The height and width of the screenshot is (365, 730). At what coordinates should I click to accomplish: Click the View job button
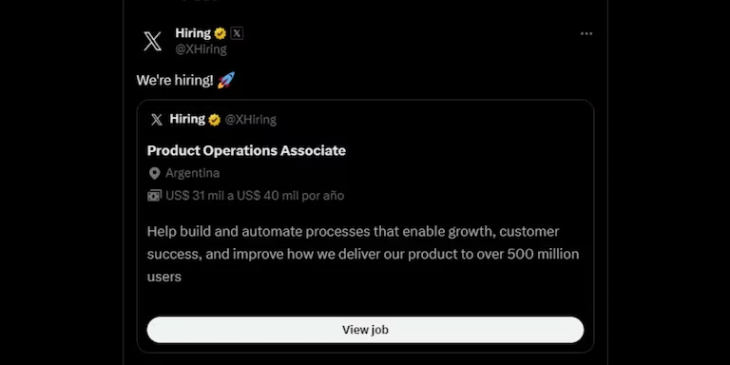[x=365, y=330]
